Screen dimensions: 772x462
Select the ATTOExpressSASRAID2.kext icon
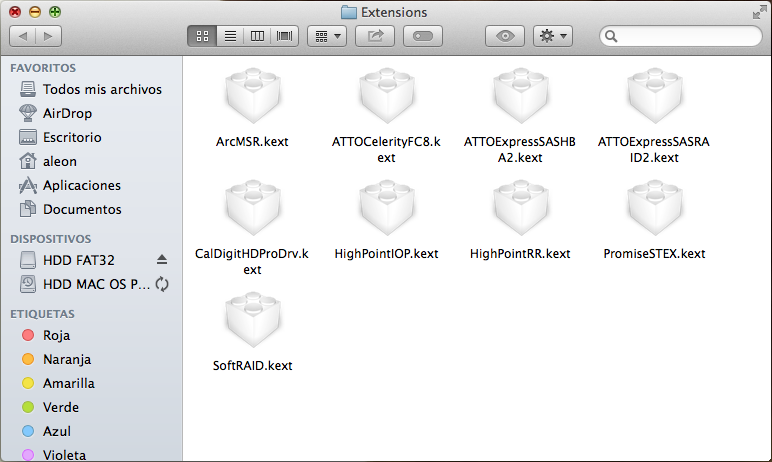[x=654, y=96]
